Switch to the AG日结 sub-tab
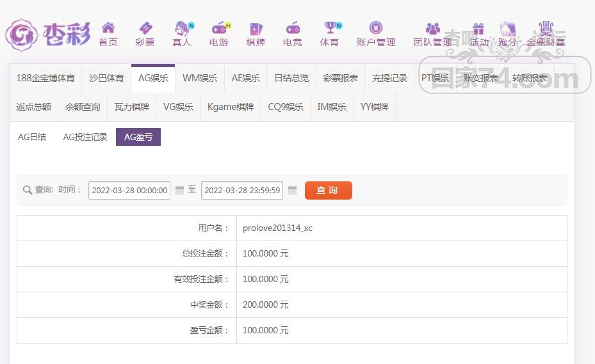Viewport: 595px width, 364px height. pyautogui.click(x=32, y=137)
